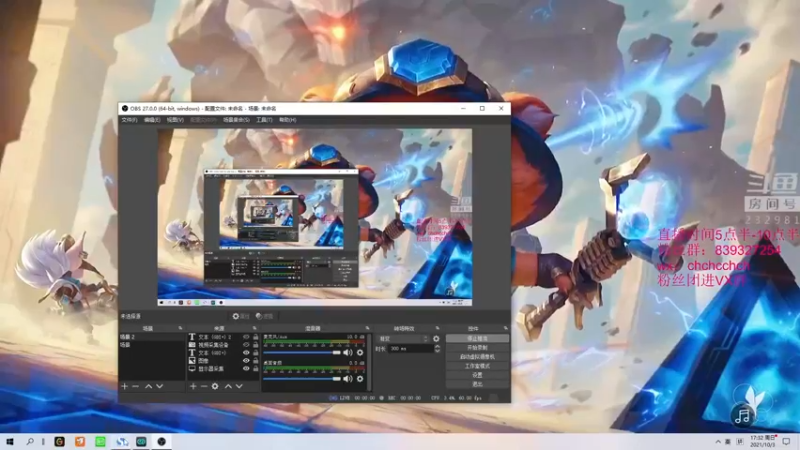Mute the 桌面音频 speaker icon

(348, 379)
